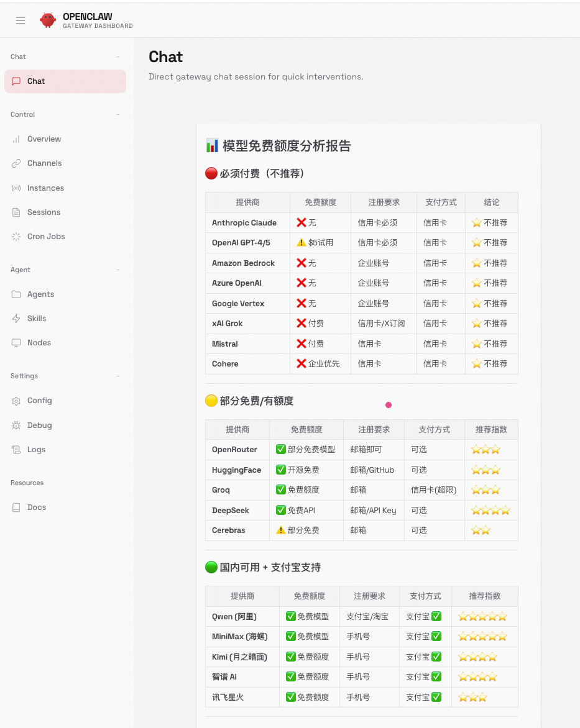Click the Debug icon in the sidebar

click(x=17, y=425)
